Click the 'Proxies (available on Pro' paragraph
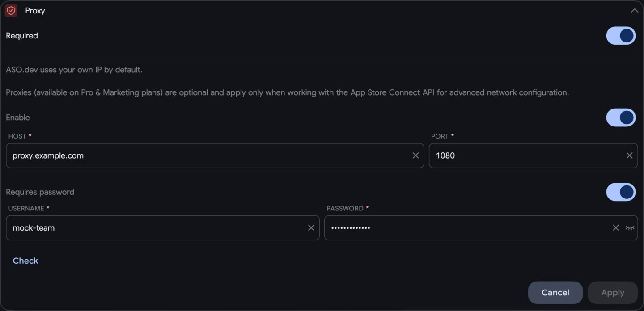Image resolution: width=644 pixels, height=311 pixels. 287,92
